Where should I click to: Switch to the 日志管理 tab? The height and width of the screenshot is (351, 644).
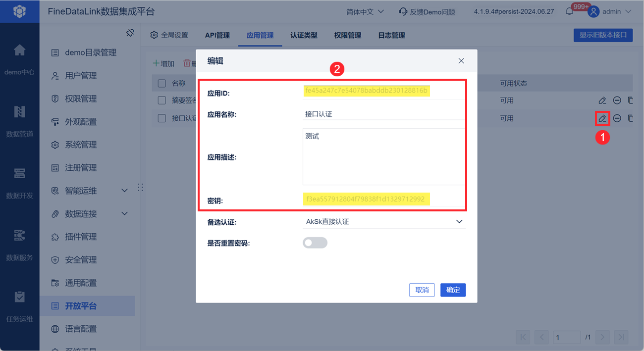pos(391,35)
